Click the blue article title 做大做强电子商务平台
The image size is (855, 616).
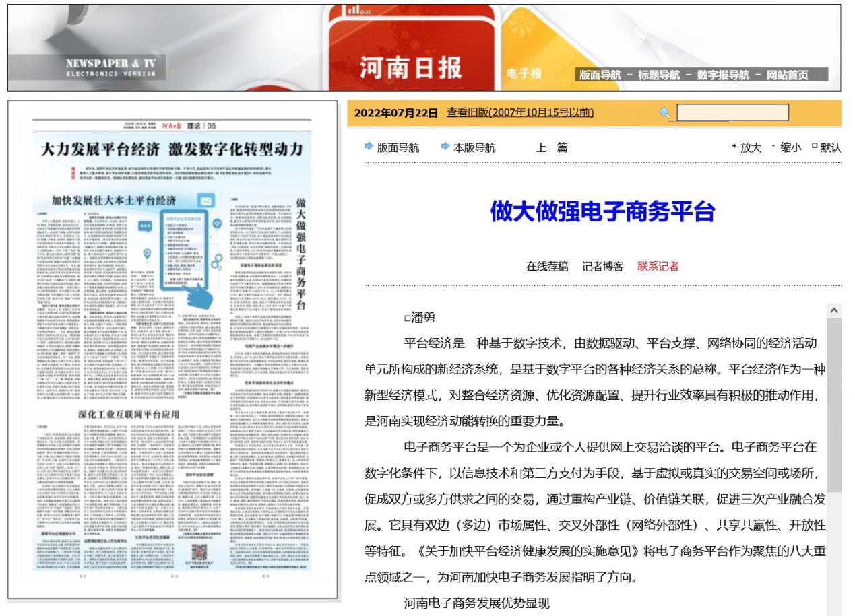coord(603,212)
